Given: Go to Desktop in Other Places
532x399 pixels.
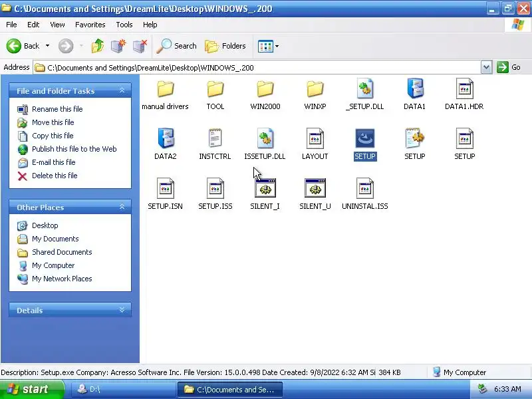Looking at the screenshot, I should [x=38, y=225].
